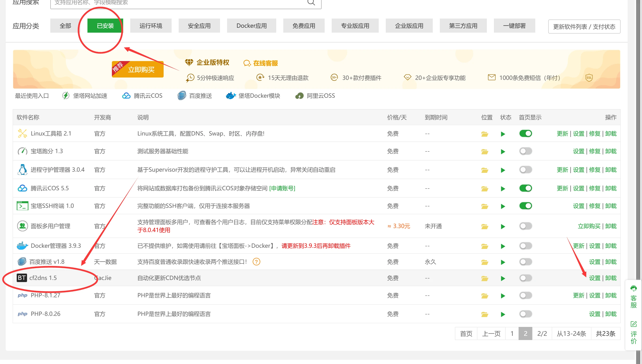Viewport: 642px width, 364px height.
Task: Click the cf2dns BT logo icon
Action: (x=22, y=278)
